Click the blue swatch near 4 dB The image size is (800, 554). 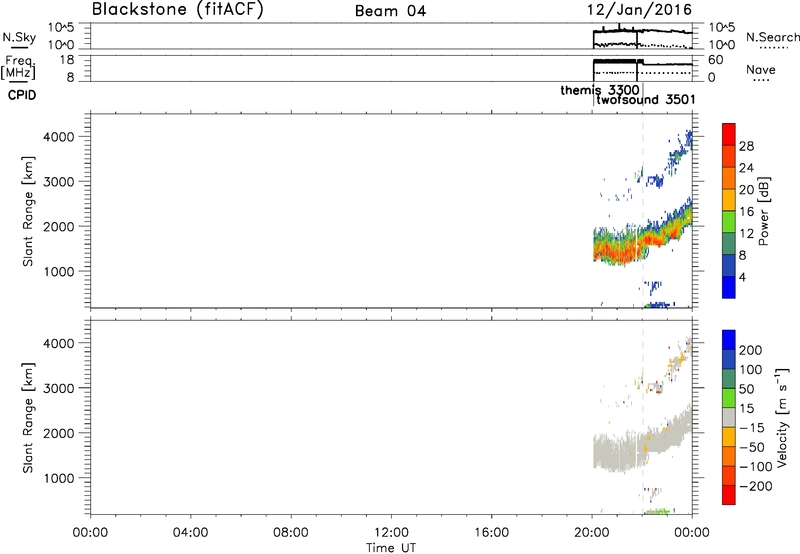[729, 288]
